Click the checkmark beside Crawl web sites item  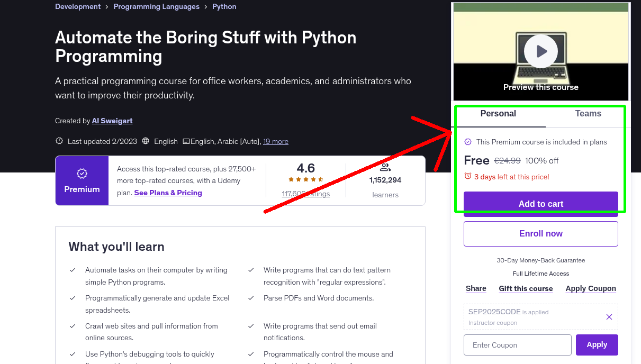[x=73, y=326]
